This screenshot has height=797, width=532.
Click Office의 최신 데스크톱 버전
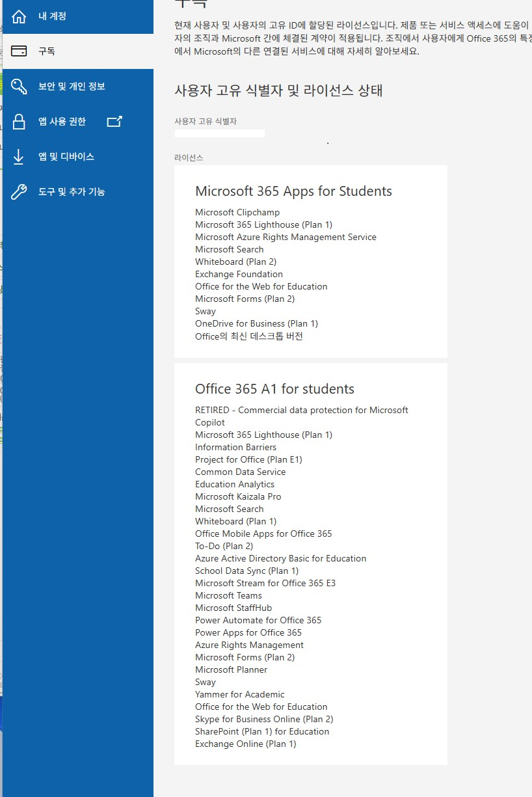(x=249, y=336)
